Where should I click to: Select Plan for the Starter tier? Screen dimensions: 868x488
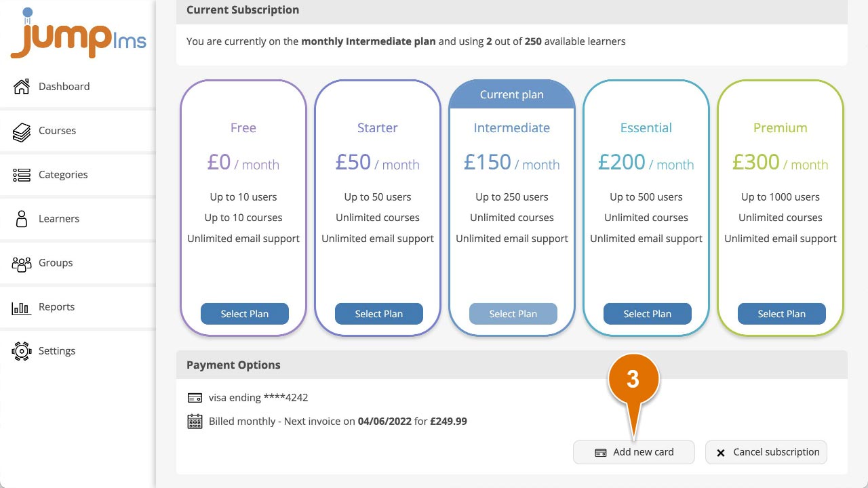coord(379,314)
